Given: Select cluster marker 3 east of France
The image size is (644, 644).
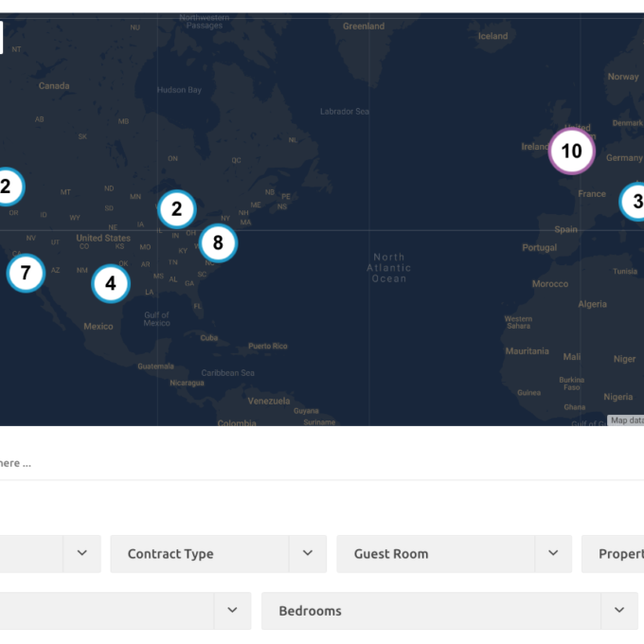Looking at the screenshot, I should click(635, 202).
